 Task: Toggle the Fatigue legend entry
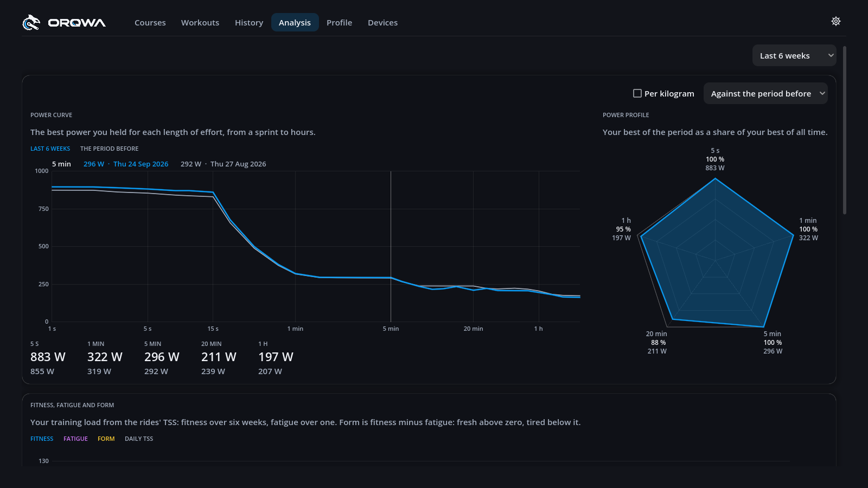pyautogui.click(x=75, y=439)
